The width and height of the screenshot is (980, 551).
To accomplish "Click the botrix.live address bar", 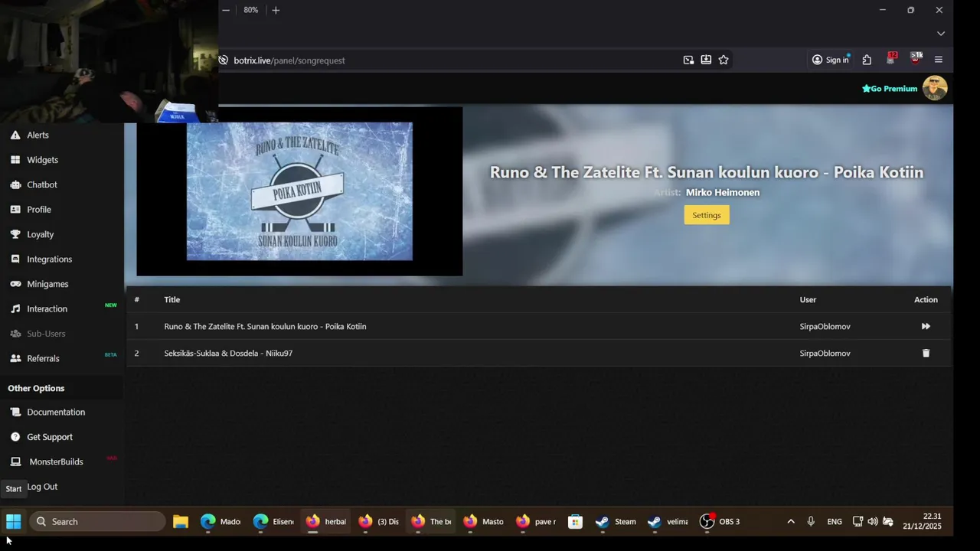I will 452,60.
